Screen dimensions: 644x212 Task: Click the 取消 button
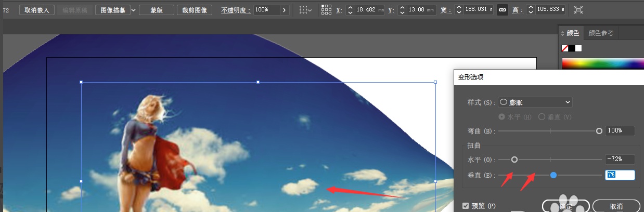616,206
